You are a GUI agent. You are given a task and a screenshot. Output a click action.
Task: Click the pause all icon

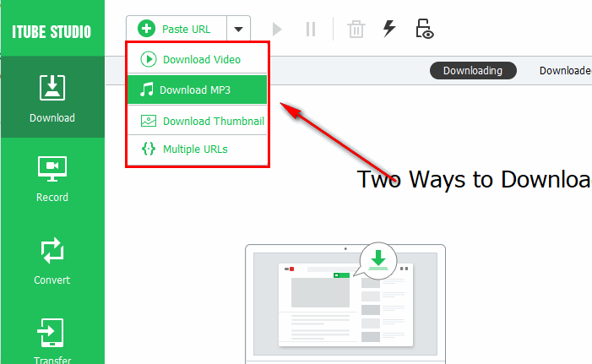tap(311, 29)
